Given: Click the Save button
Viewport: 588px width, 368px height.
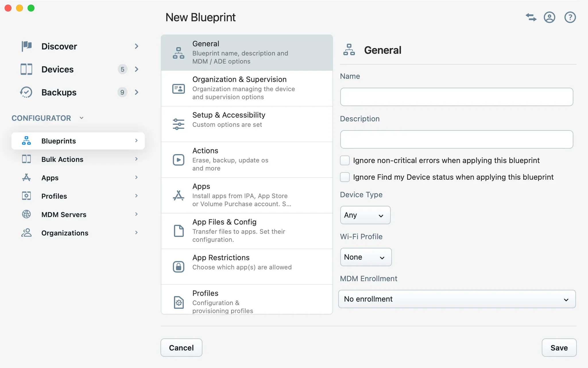Looking at the screenshot, I should pyautogui.click(x=559, y=347).
